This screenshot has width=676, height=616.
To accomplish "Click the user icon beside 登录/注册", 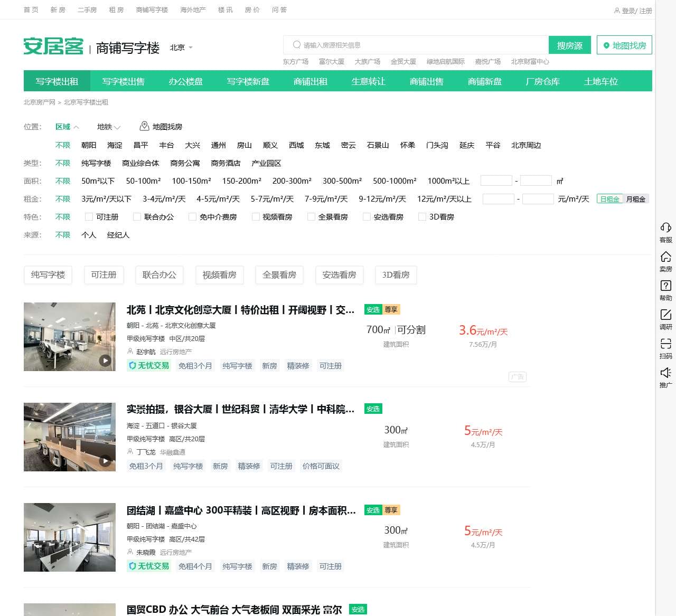I will pos(617,11).
